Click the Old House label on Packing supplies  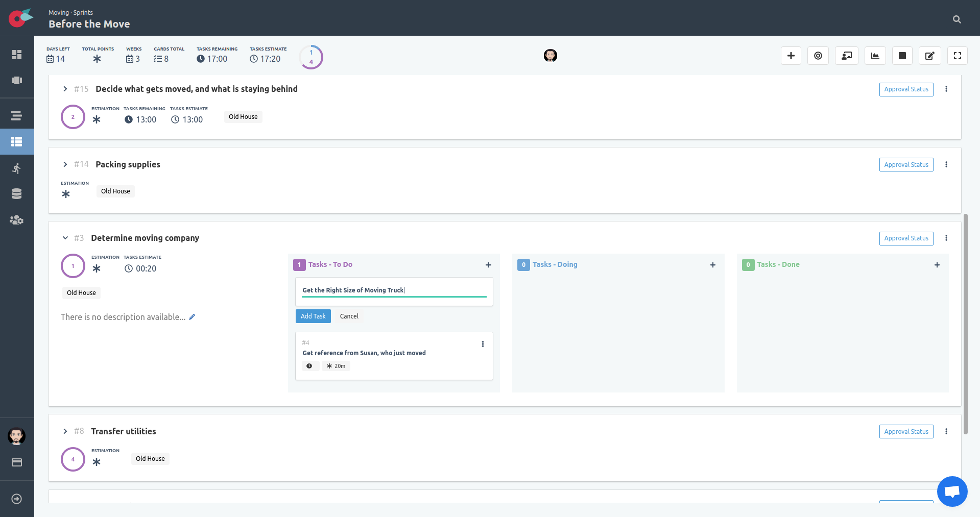coord(115,191)
